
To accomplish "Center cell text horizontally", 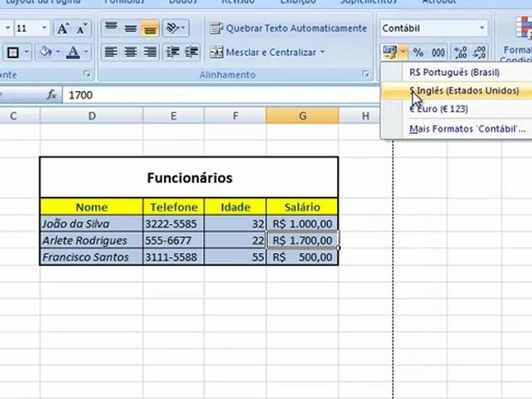I will coord(130,52).
